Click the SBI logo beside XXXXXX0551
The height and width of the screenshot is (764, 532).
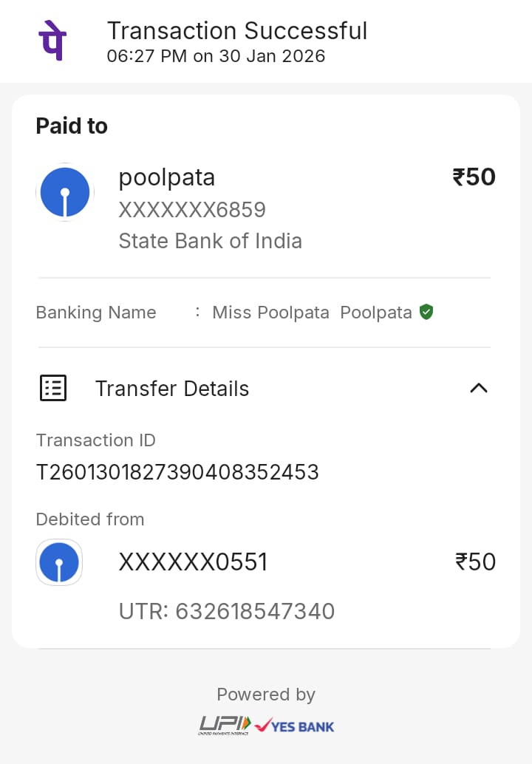coord(59,562)
